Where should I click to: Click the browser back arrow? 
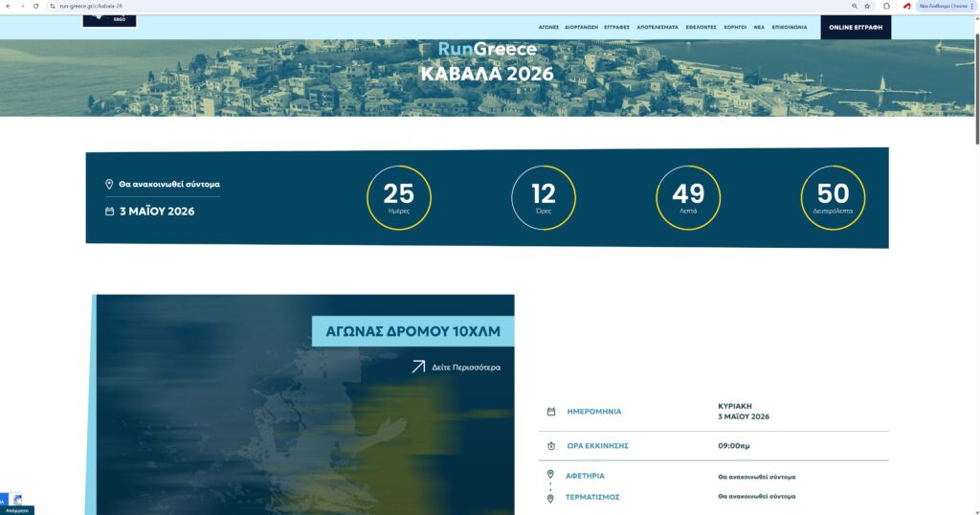[8, 6]
